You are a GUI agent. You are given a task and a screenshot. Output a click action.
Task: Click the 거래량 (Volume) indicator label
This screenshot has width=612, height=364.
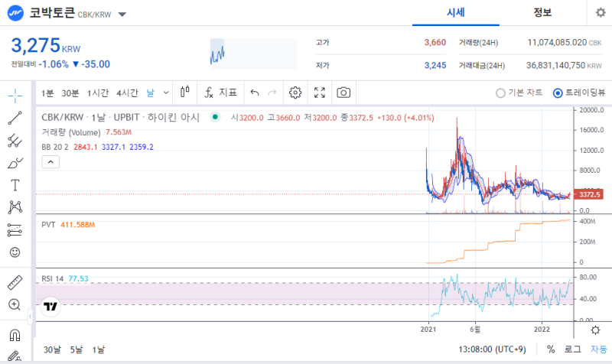click(71, 132)
